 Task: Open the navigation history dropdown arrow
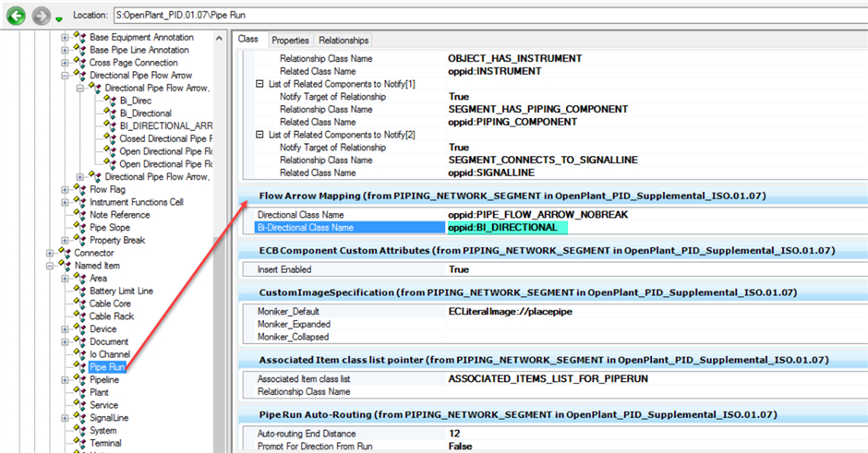[x=60, y=18]
